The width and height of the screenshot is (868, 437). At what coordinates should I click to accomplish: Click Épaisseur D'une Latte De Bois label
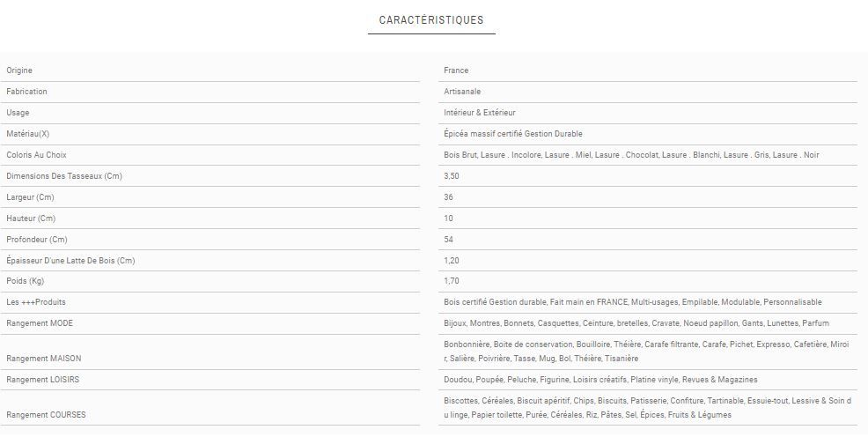click(70, 261)
